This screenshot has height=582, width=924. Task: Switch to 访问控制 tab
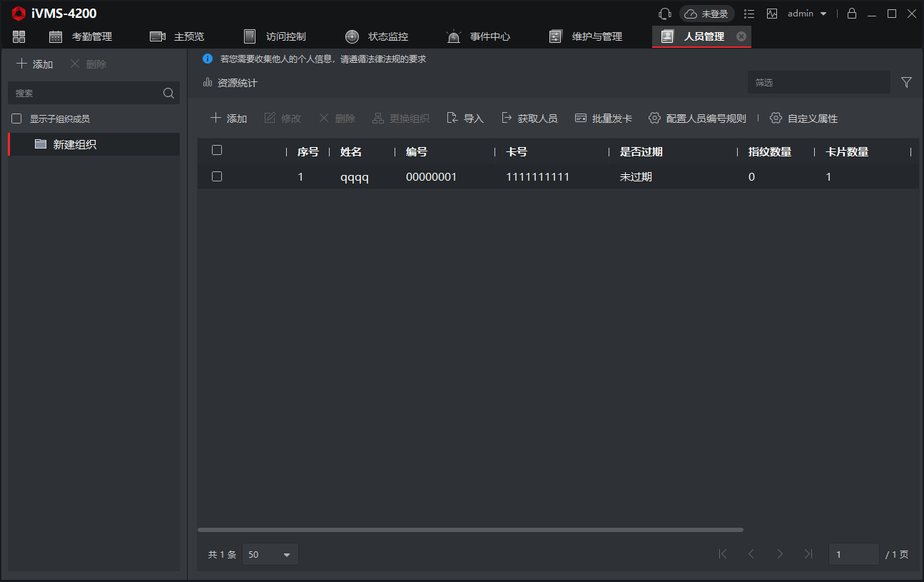click(275, 36)
